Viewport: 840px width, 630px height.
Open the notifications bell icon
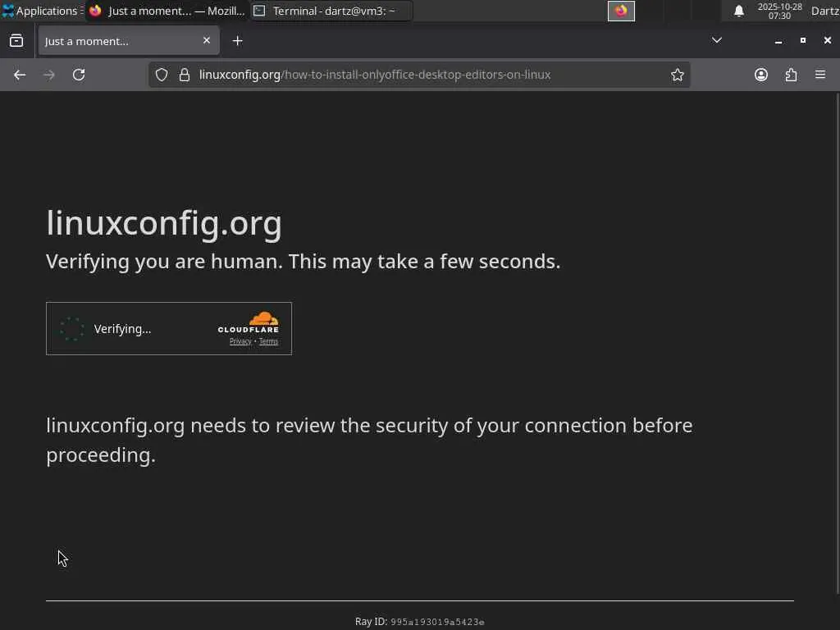click(739, 11)
